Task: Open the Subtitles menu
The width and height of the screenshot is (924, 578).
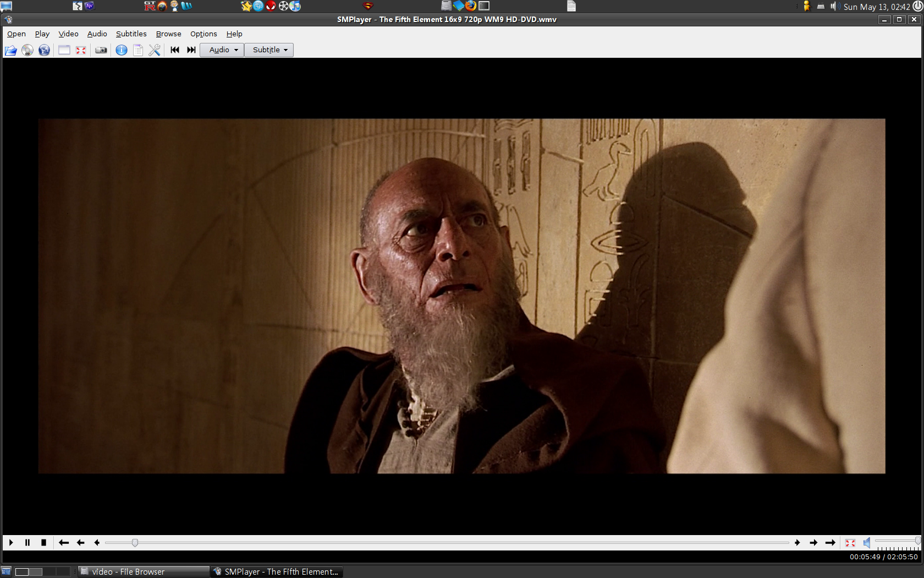Action: click(x=131, y=34)
